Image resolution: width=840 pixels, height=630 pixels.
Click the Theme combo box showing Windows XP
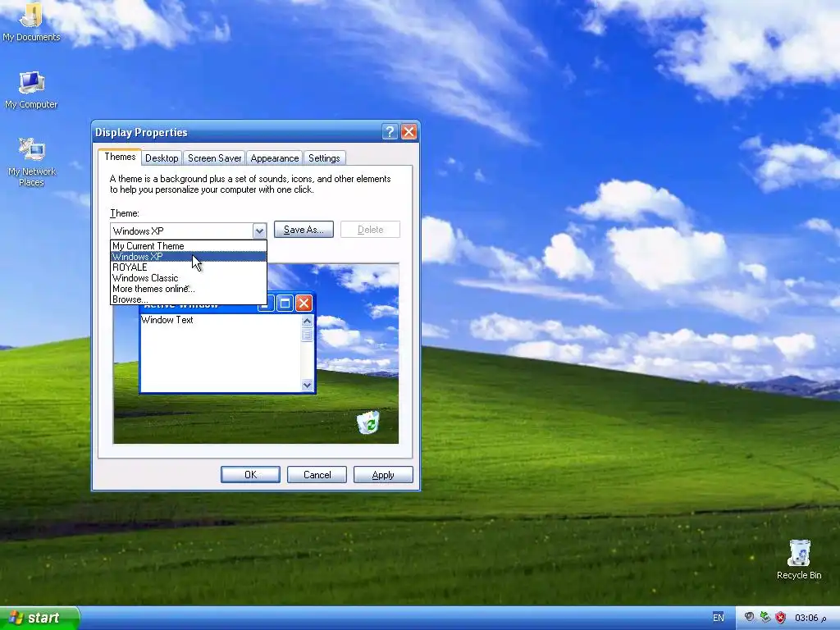188,231
